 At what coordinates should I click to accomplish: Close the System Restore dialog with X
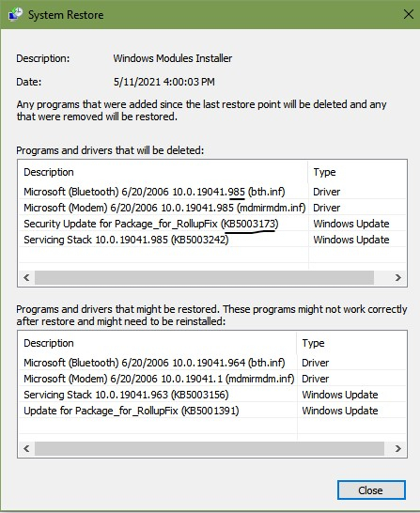pyautogui.click(x=409, y=14)
